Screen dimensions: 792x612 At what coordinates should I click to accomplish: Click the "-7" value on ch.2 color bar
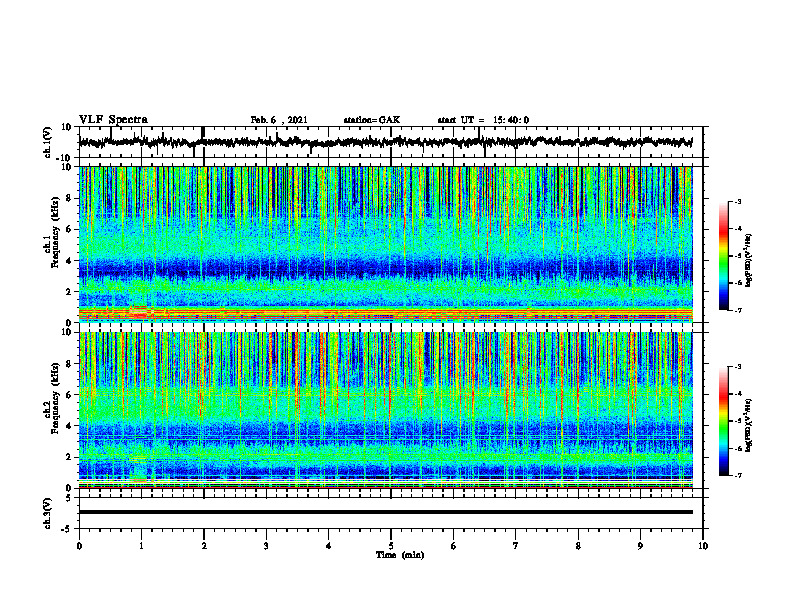738,475
